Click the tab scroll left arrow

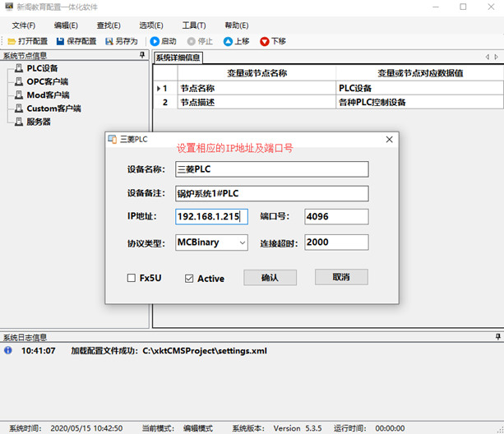pyautogui.click(x=488, y=57)
